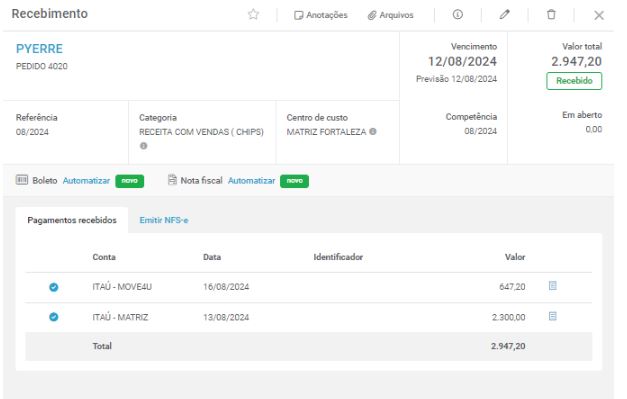This screenshot has height=399, width=627.
Task: Click Automatizar link for Boleto
Action: (86, 181)
